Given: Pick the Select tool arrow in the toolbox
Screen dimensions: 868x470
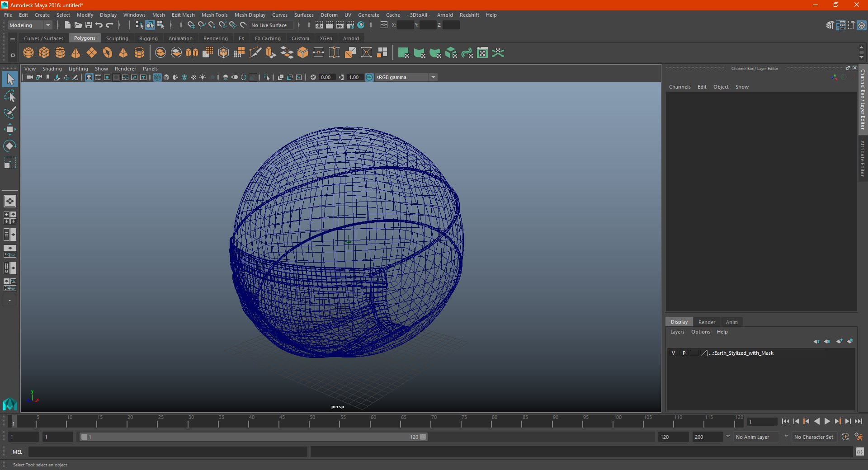Looking at the screenshot, I should pos(9,79).
